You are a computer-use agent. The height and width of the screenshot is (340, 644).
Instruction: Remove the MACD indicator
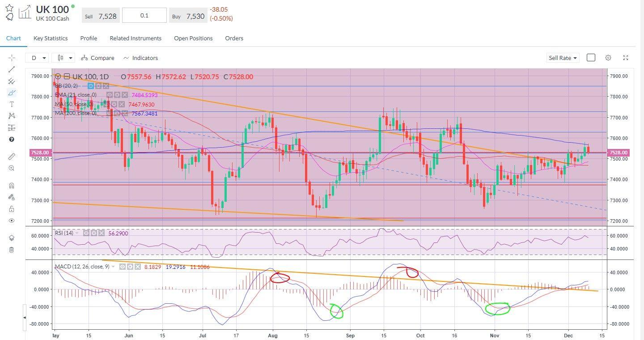[x=138, y=267]
